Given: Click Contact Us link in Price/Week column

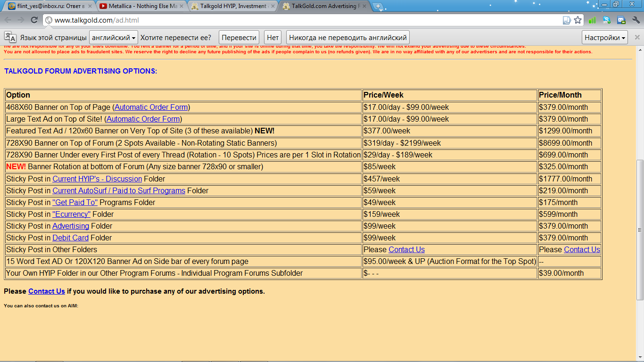Looking at the screenshot, I should (406, 249).
